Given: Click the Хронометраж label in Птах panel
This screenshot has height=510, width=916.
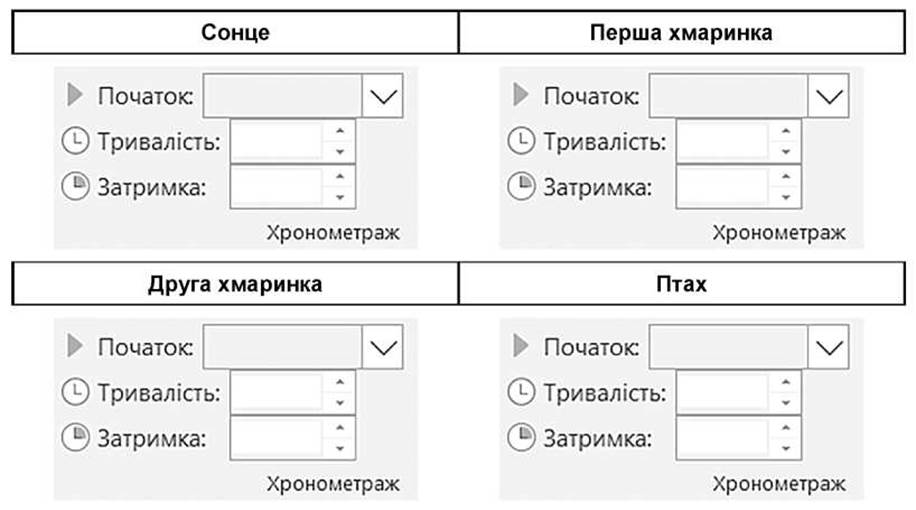Looking at the screenshot, I should tap(779, 484).
